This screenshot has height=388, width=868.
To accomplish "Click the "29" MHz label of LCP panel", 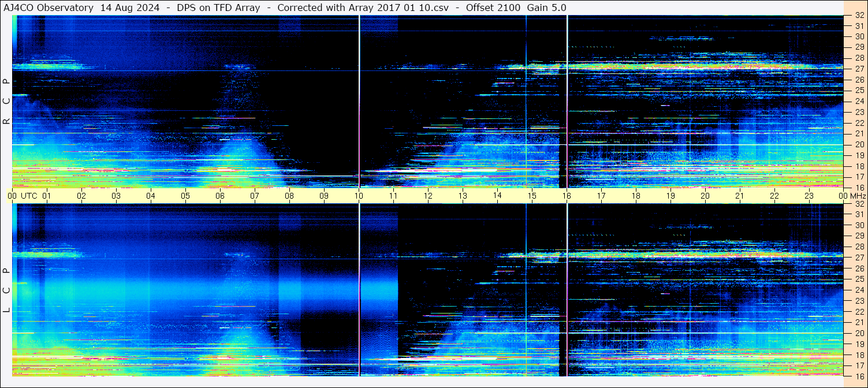I will (x=859, y=236).
